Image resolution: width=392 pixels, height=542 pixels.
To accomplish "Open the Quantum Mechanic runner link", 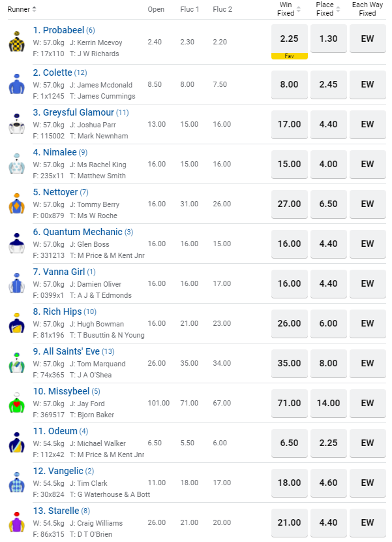I will [78, 232].
